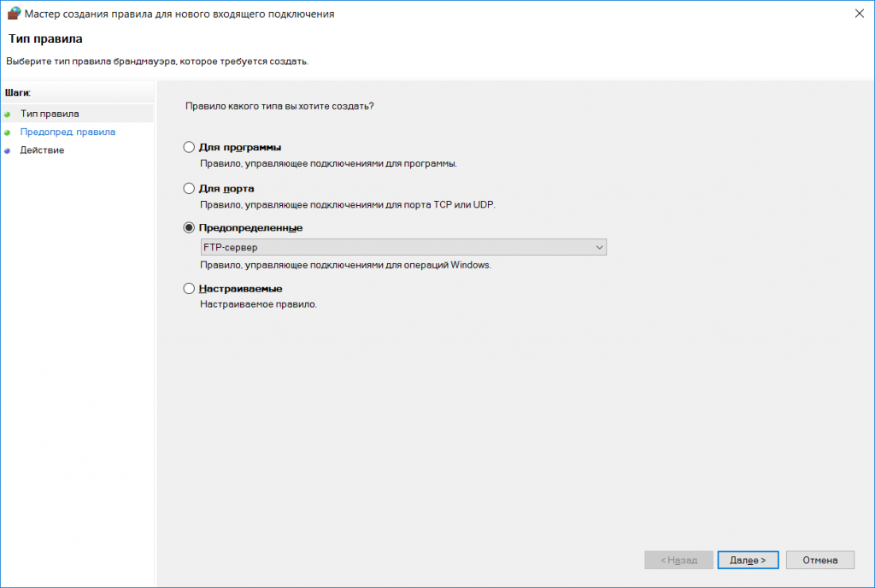
Task: Click the Далее button
Action: 748,560
